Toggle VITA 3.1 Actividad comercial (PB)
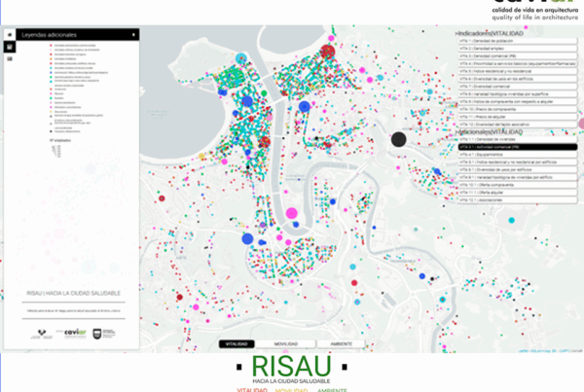584x392 pixels. coord(518,147)
